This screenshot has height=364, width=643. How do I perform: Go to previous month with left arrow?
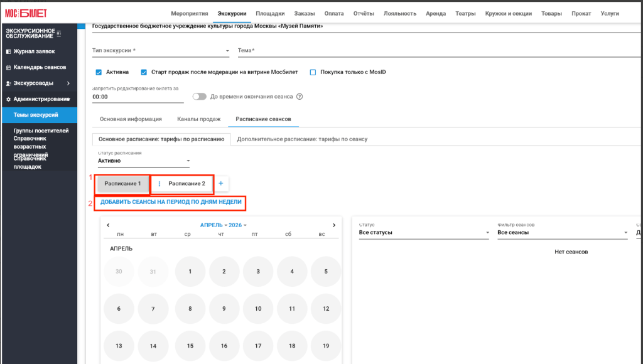[108, 225]
